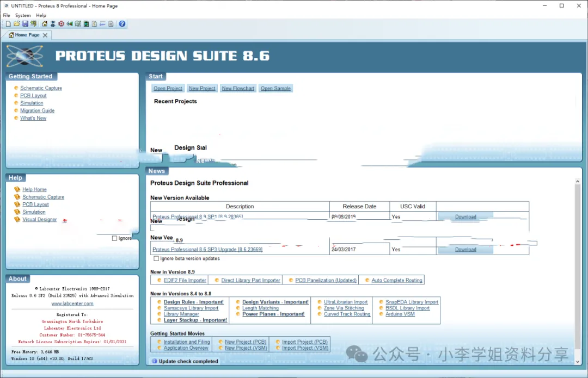Open the File menu
This screenshot has width=588, height=378.
[x=7, y=15]
